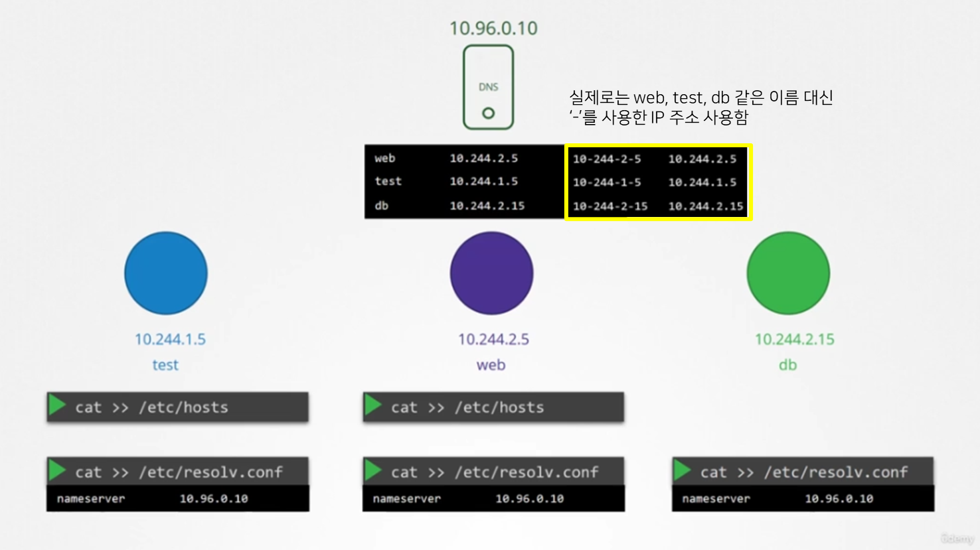Click green arrow of web's /etc/hosts command
Screen dimensions: 980x550
click(x=374, y=405)
